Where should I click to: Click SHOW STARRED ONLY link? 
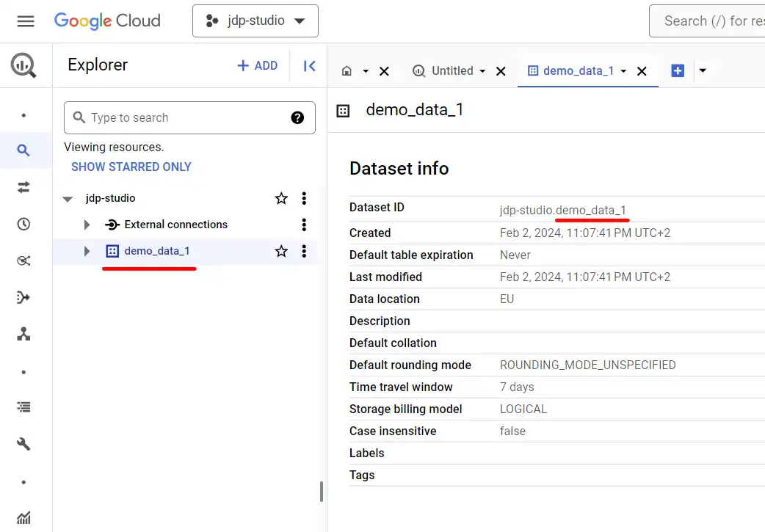[x=131, y=167]
